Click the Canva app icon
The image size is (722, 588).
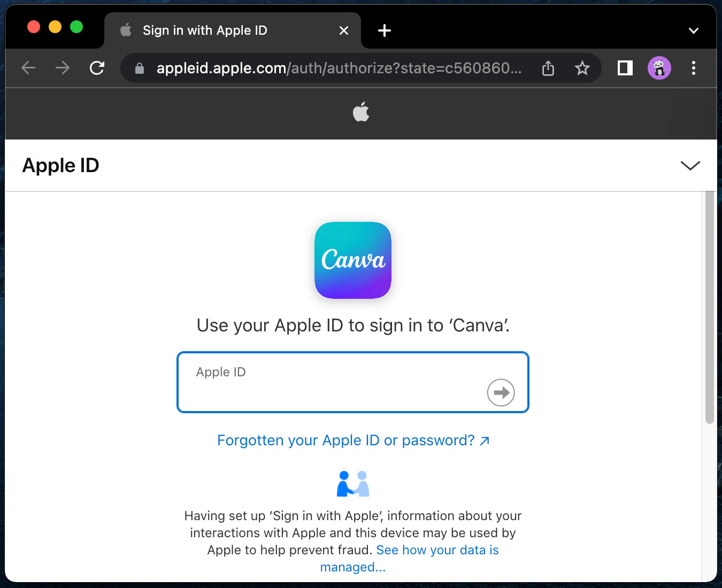point(353,260)
